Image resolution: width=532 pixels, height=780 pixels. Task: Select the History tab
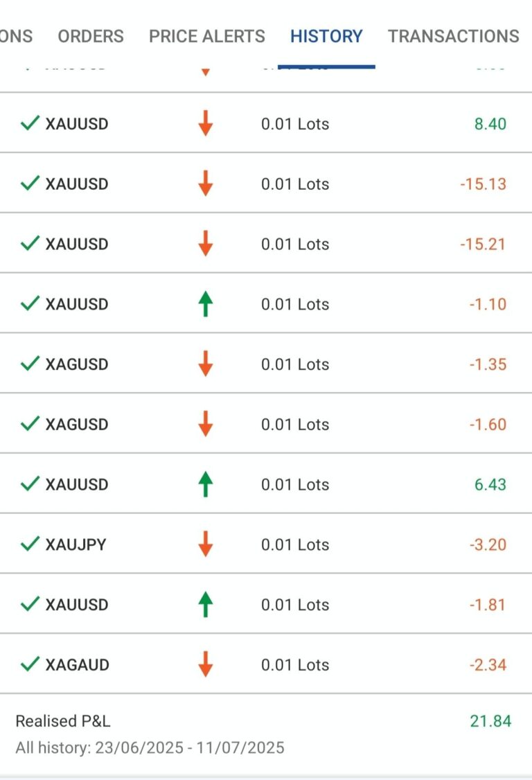(x=326, y=36)
